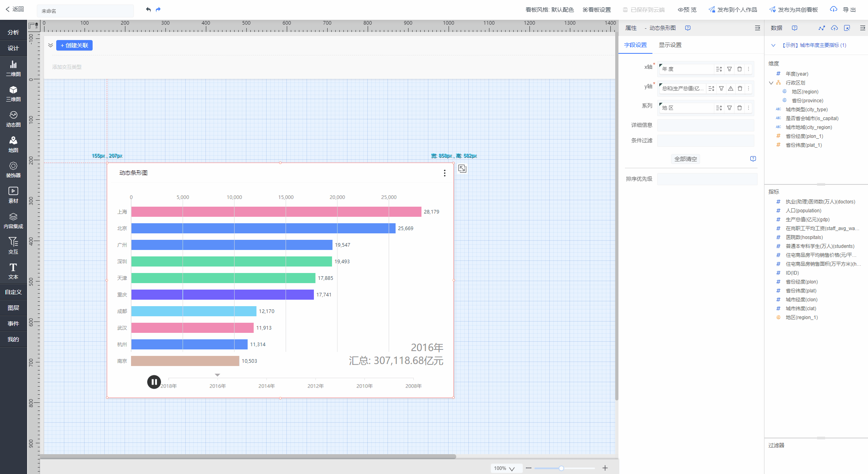Click the 全部清空 button

(x=685, y=159)
